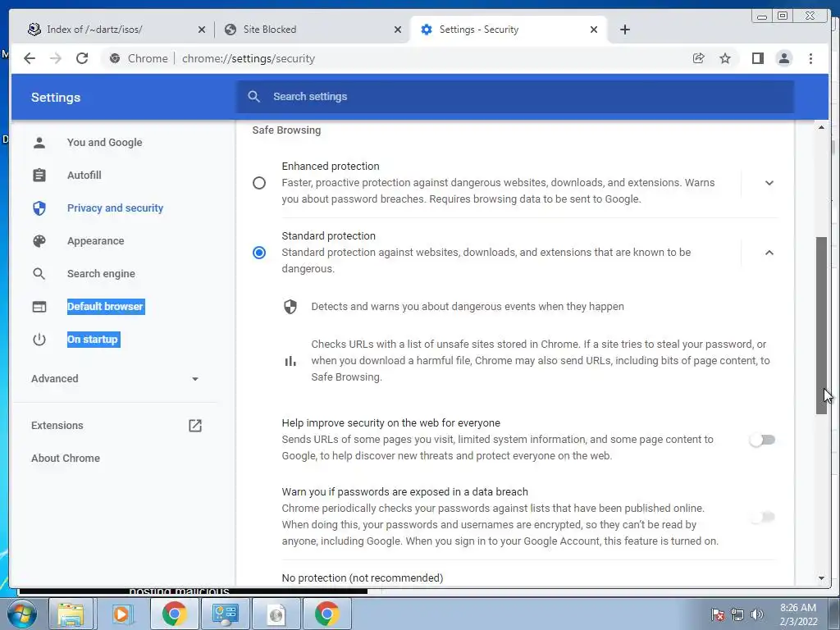Image resolution: width=840 pixels, height=630 pixels.
Task: Share this page using the share icon
Action: 699,58
